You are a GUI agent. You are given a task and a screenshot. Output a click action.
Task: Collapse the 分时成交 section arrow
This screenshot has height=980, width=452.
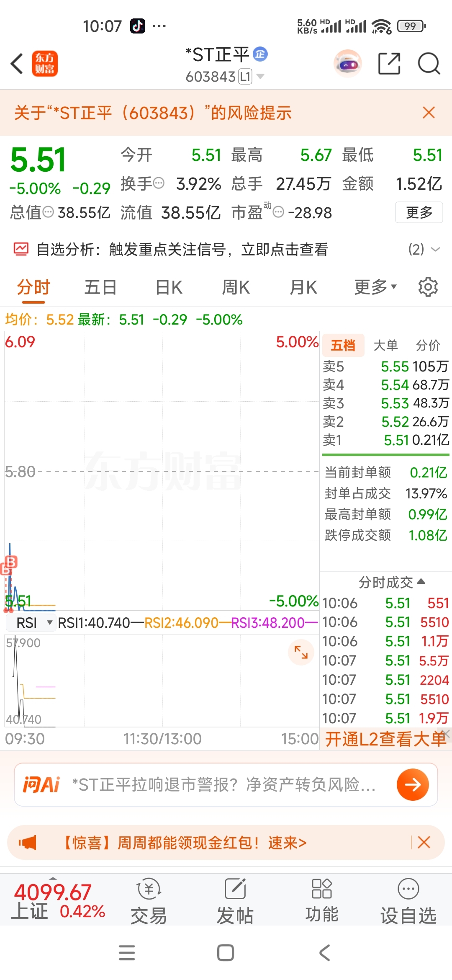pos(421,581)
